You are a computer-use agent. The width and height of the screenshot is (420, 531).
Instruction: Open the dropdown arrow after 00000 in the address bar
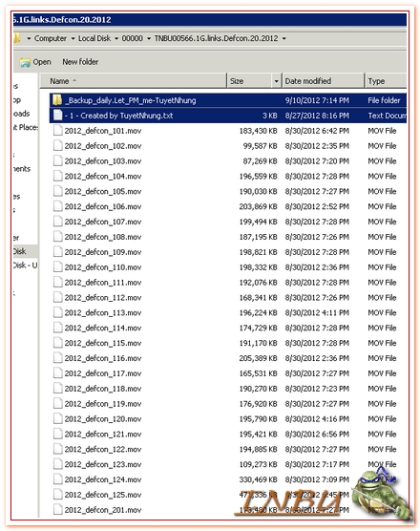pos(149,38)
